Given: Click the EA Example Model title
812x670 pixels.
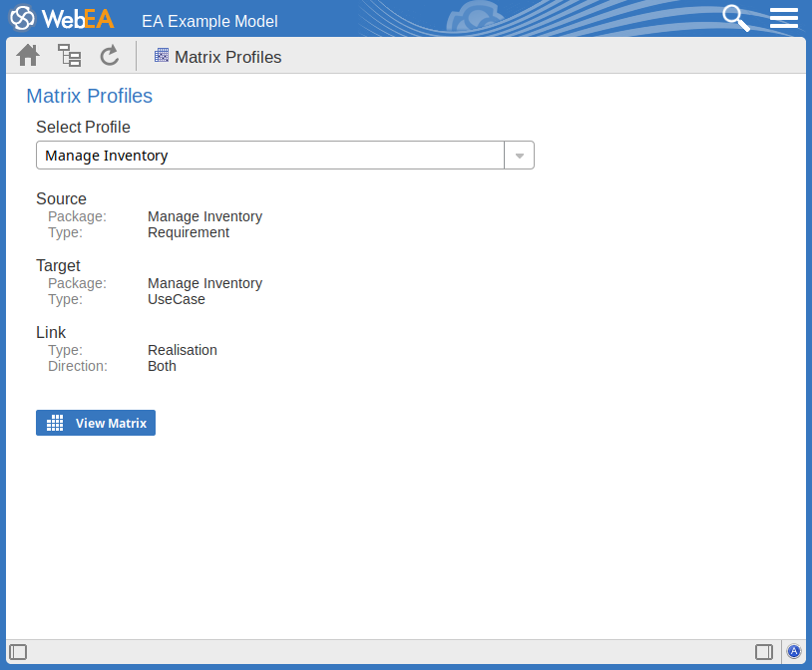Looking at the screenshot, I should (x=209, y=21).
